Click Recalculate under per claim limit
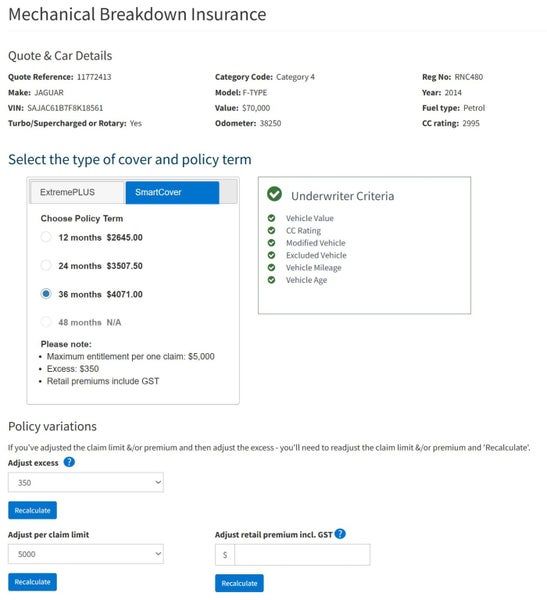 pos(33,582)
